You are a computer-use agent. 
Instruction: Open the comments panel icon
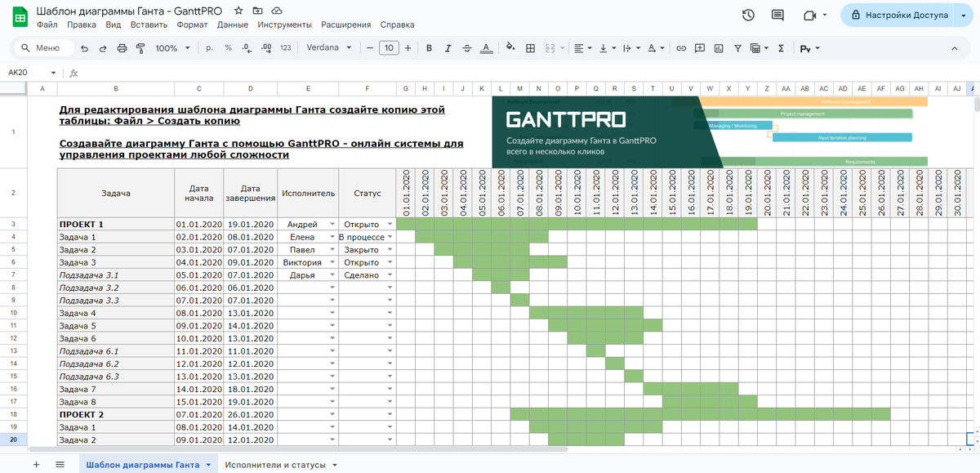(x=777, y=15)
